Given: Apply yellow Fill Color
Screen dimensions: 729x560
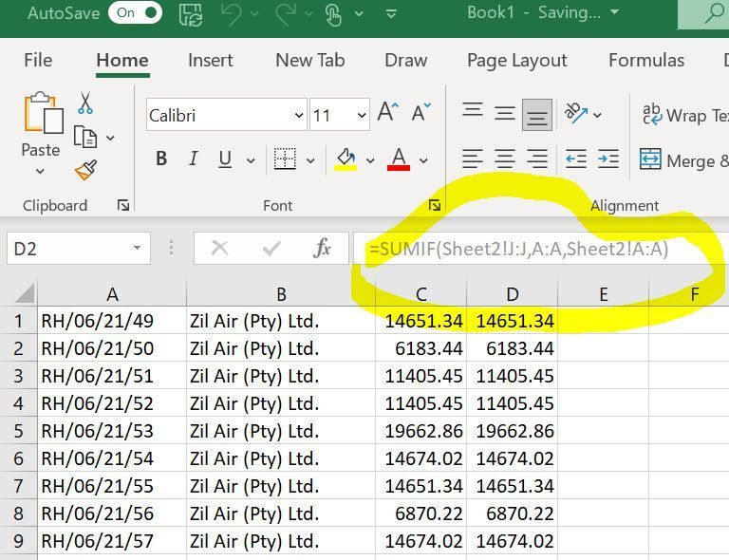Looking at the screenshot, I should (x=346, y=159).
